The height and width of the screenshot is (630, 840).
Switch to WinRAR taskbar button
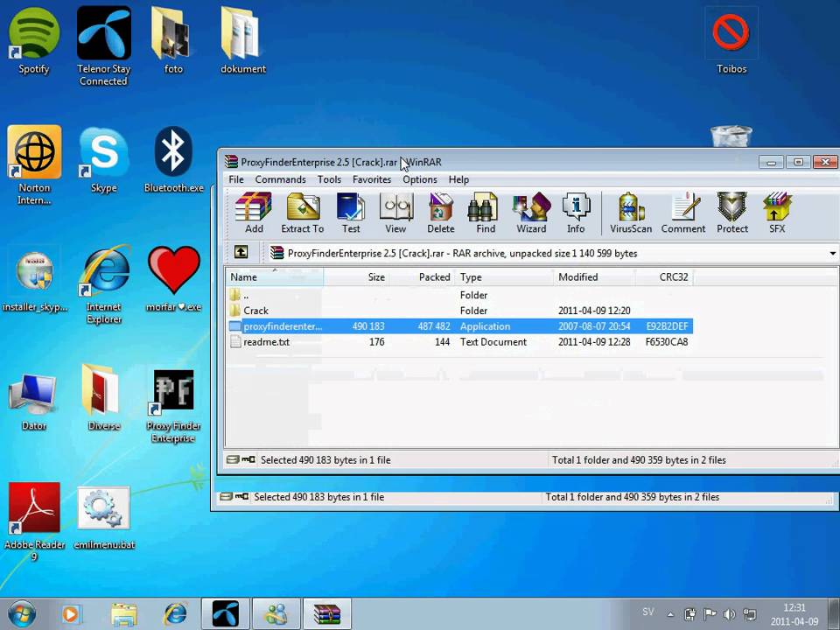click(327, 614)
